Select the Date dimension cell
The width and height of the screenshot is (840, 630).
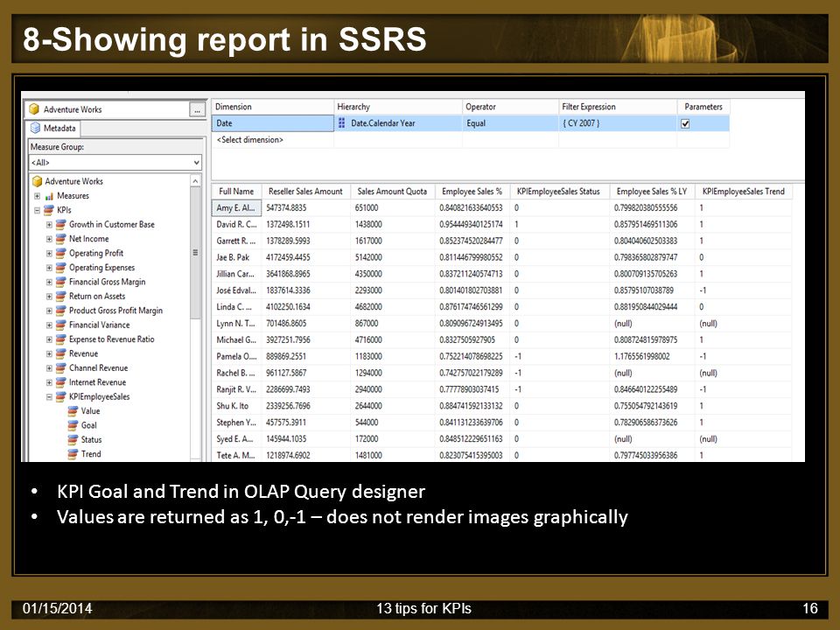pyautogui.click(x=273, y=123)
